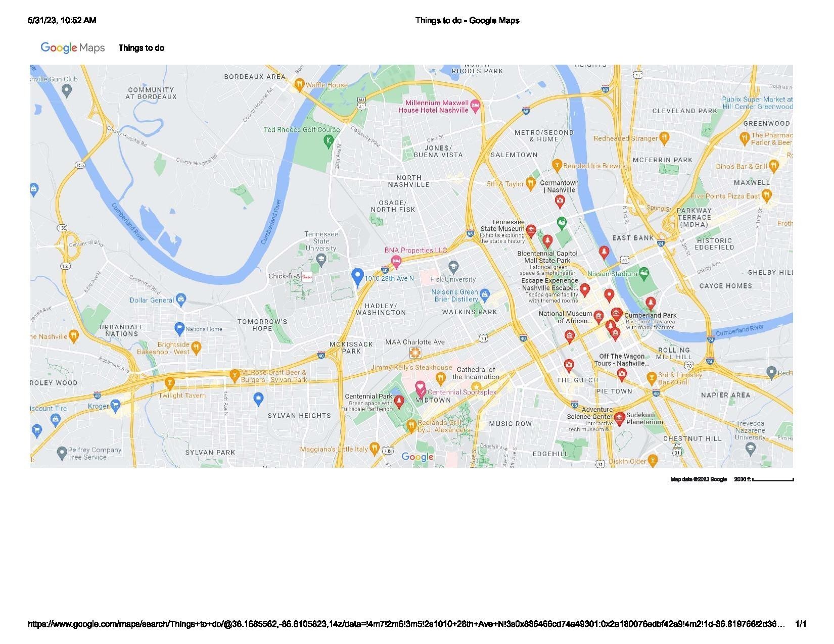834x644 pixels.
Task: Click the blue 1010 28th Ave N pin
Action: tap(357, 277)
